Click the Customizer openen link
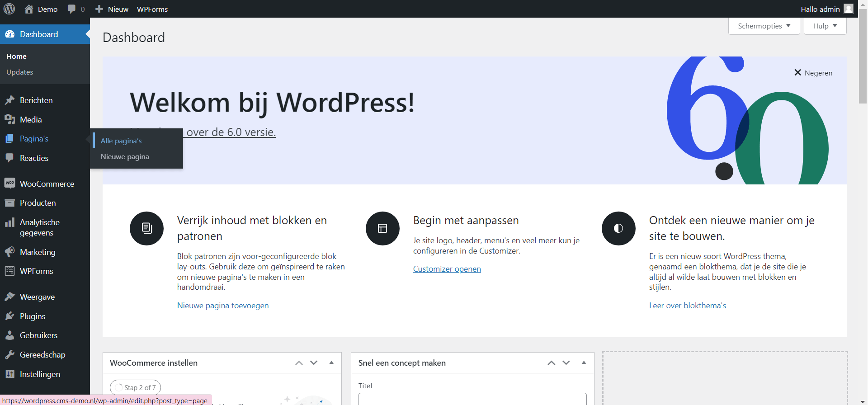 tap(447, 269)
